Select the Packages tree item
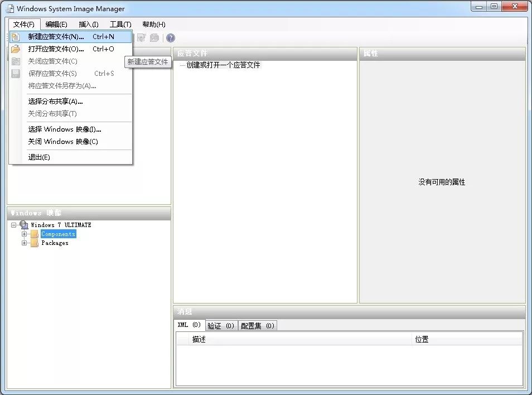Image resolution: width=532 pixels, height=395 pixels. pos(55,243)
